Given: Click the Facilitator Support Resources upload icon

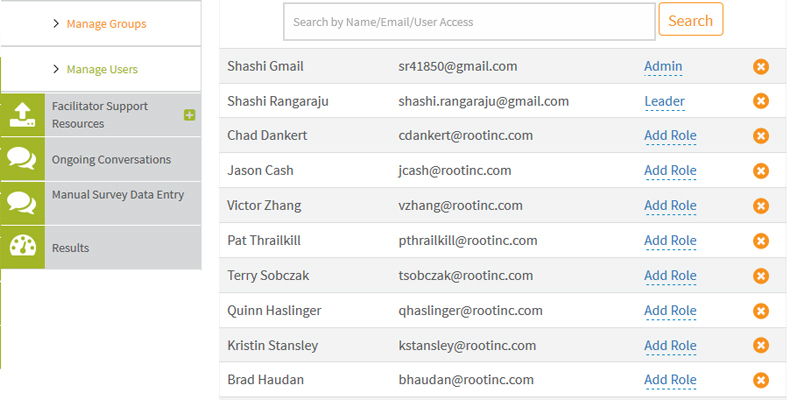Looking at the screenshot, I should (22, 115).
